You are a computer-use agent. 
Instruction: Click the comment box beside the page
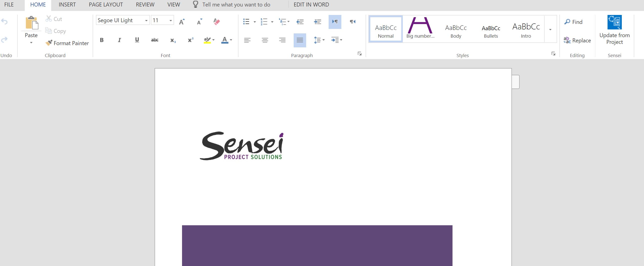[515, 82]
